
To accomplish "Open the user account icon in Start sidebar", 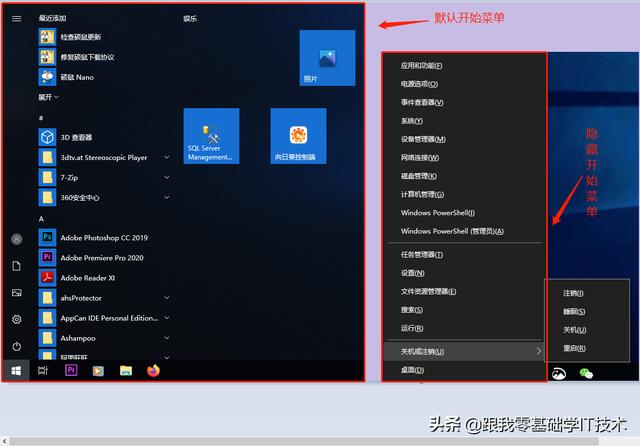I will (17, 239).
